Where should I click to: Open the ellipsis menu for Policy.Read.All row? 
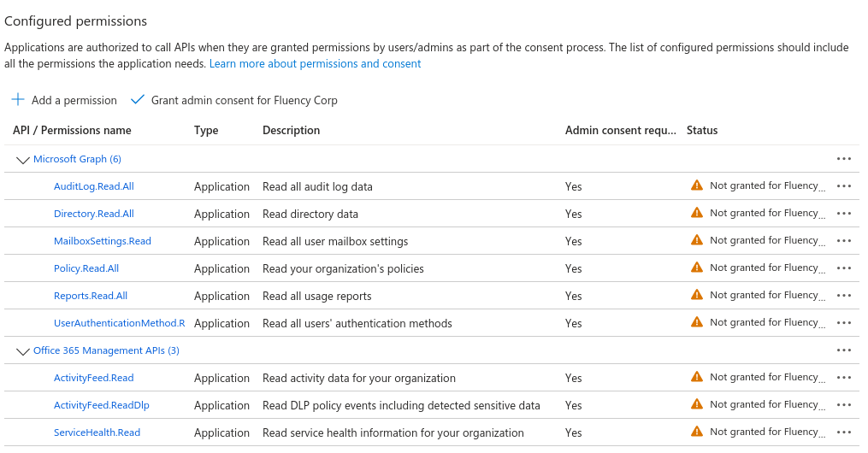coord(844,268)
